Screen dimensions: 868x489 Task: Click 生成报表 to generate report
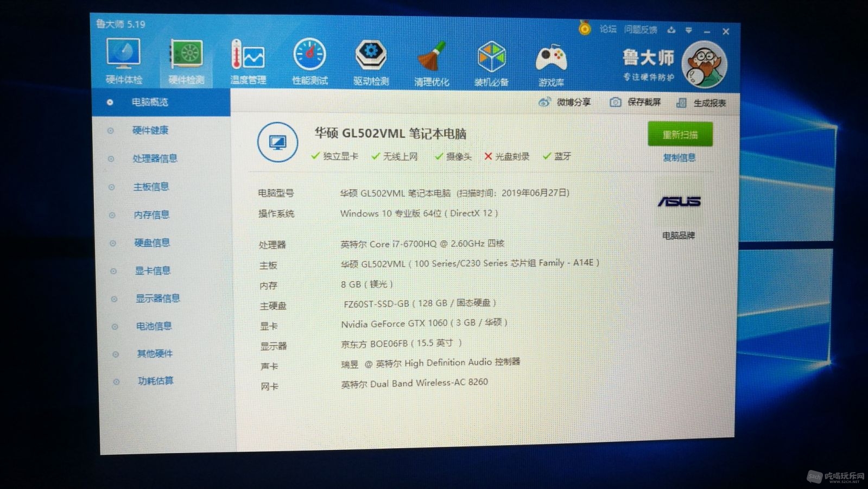(x=701, y=103)
